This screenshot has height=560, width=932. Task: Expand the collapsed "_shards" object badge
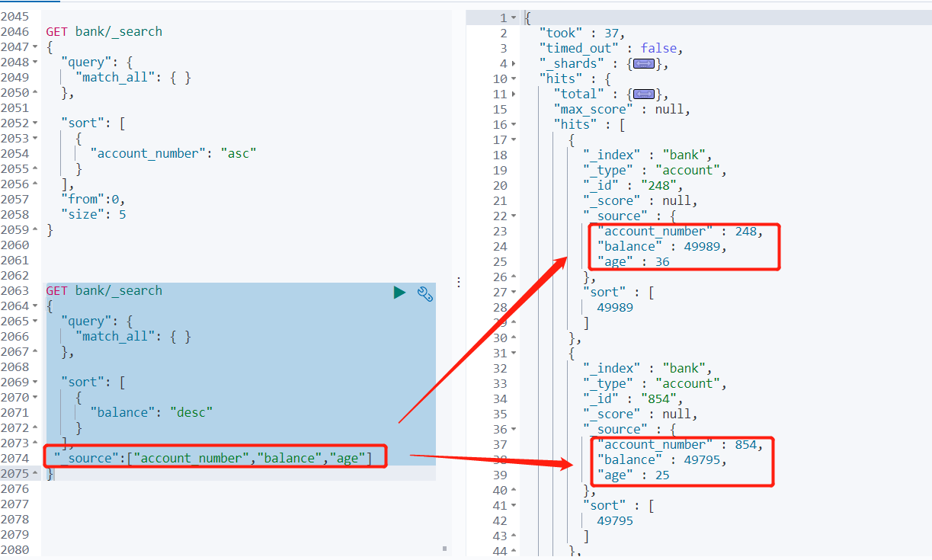[644, 64]
